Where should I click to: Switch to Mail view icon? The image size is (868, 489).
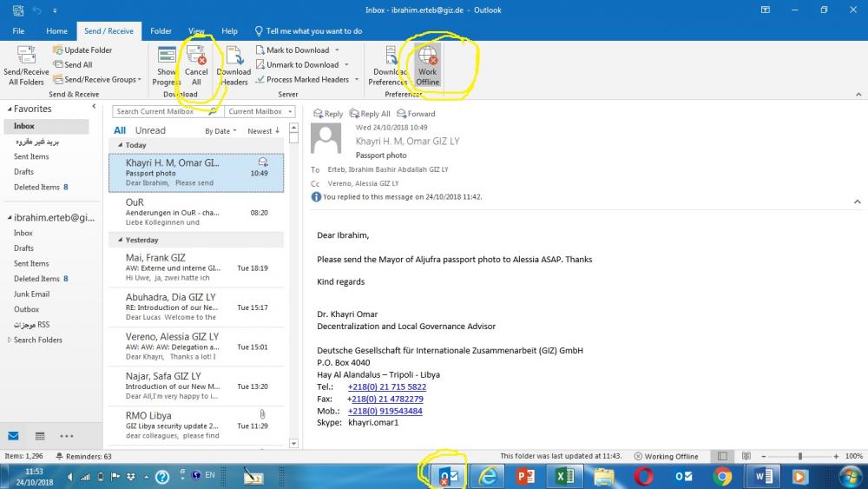[x=13, y=436]
